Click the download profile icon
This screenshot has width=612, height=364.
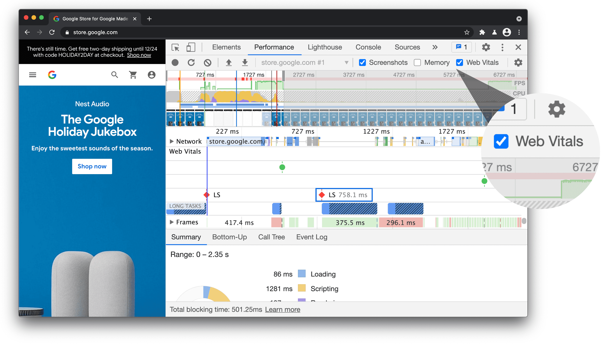tap(245, 62)
